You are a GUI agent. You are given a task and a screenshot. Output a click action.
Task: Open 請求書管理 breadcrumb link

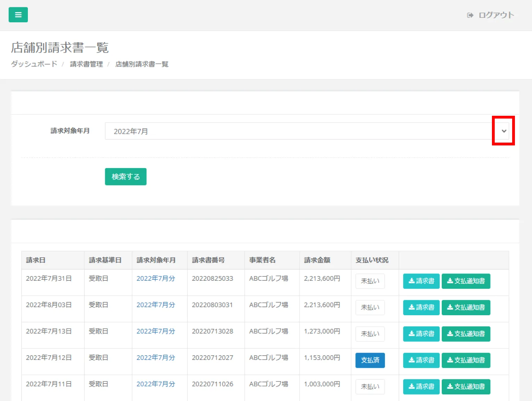pyautogui.click(x=86, y=64)
